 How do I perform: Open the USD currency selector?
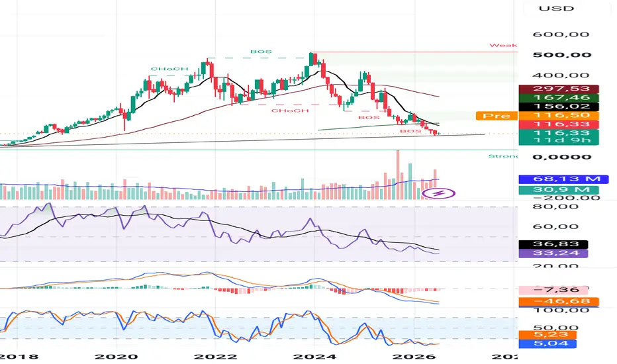click(556, 8)
